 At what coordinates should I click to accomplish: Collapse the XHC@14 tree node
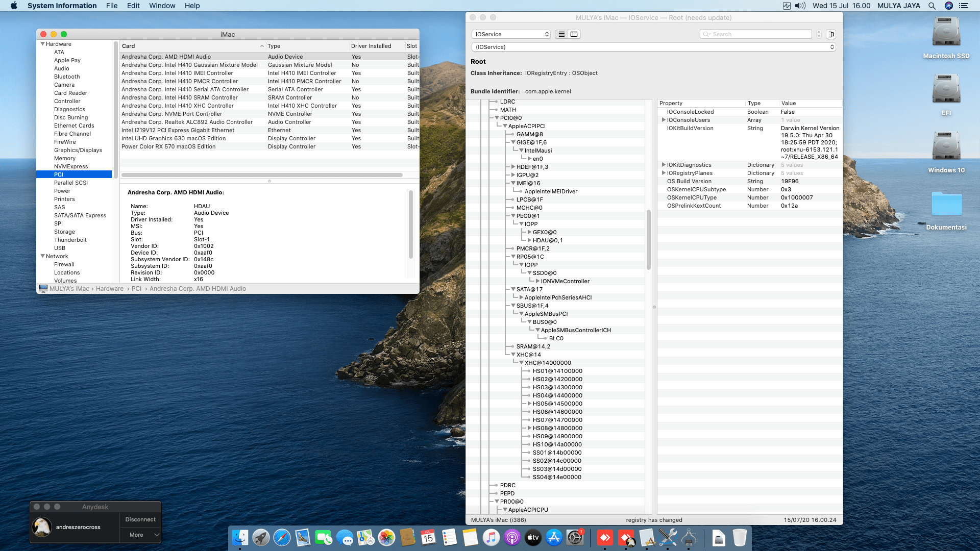tap(513, 355)
